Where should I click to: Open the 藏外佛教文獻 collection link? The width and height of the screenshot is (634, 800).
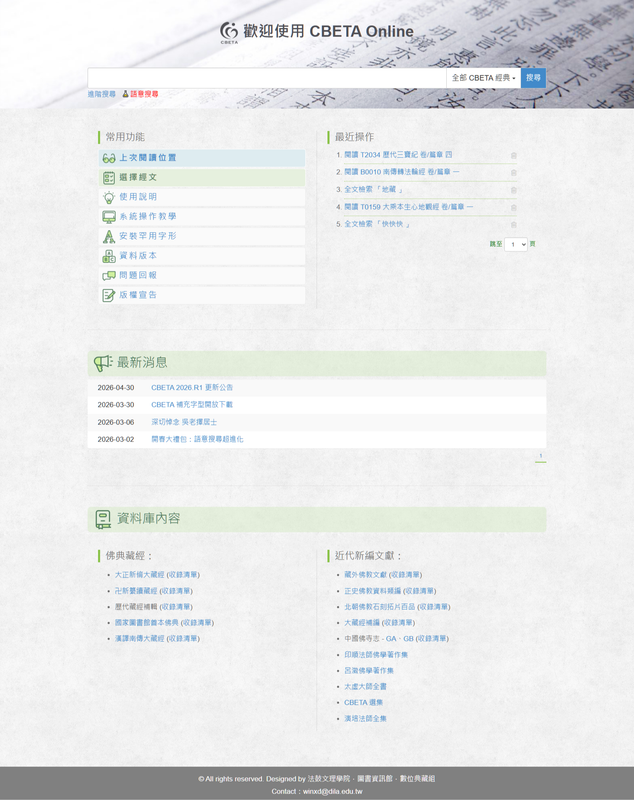[x=365, y=574]
